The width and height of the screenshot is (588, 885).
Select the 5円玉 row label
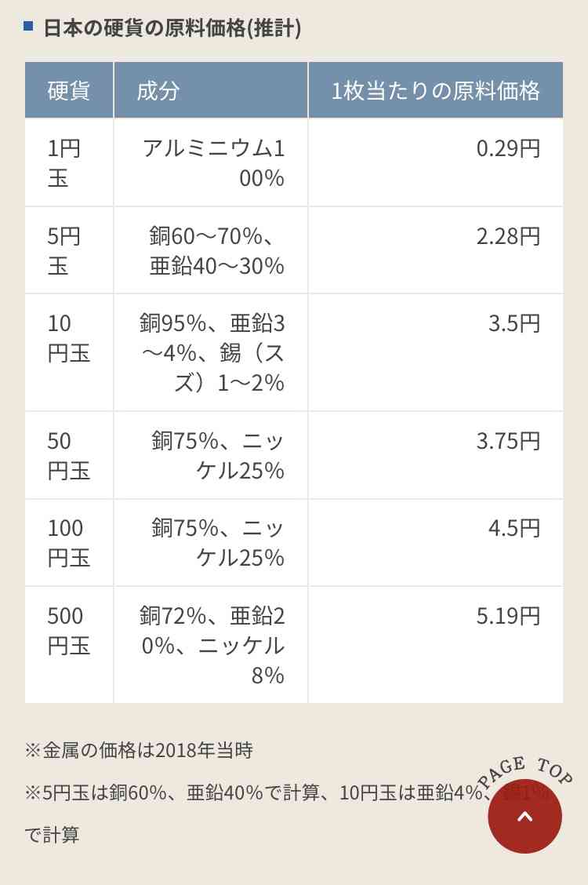click(64, 250)
